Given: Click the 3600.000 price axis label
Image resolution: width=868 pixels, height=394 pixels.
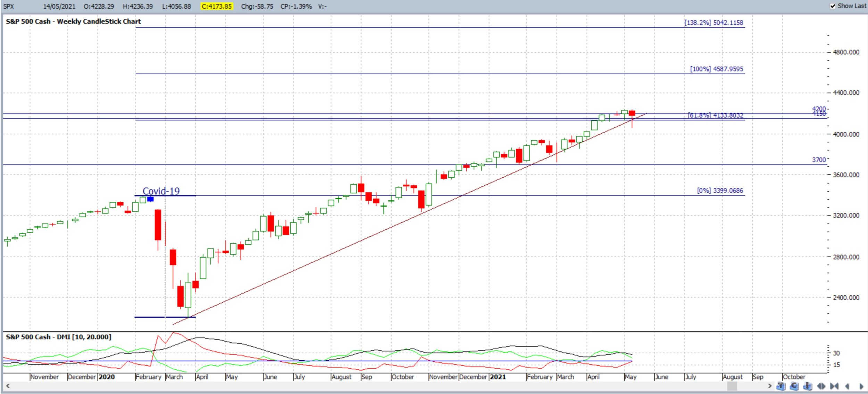Looking at the screenshot, I should click(846, 175).
